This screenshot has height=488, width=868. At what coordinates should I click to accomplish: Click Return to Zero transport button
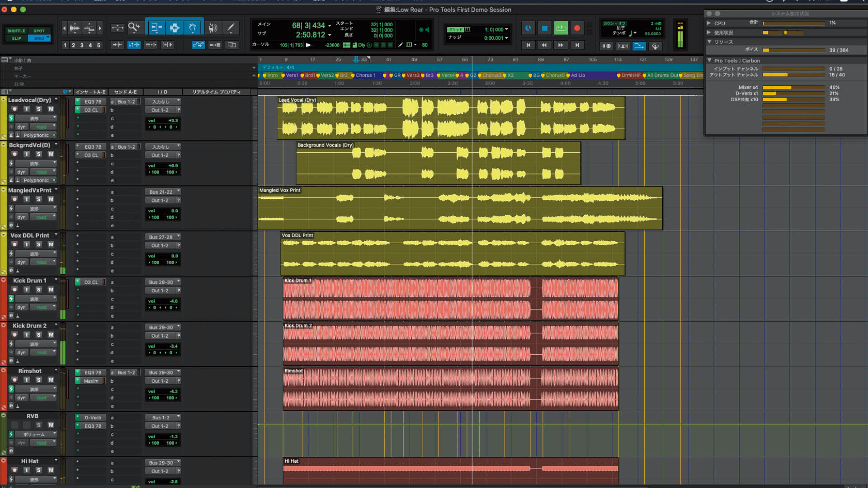528,45
